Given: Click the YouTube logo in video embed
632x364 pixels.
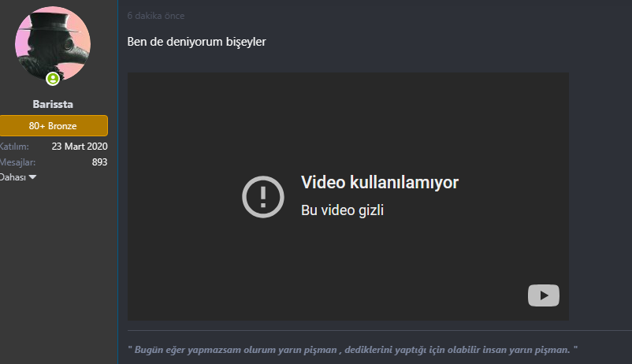Looking at the screenshot, I should [543, 295].
